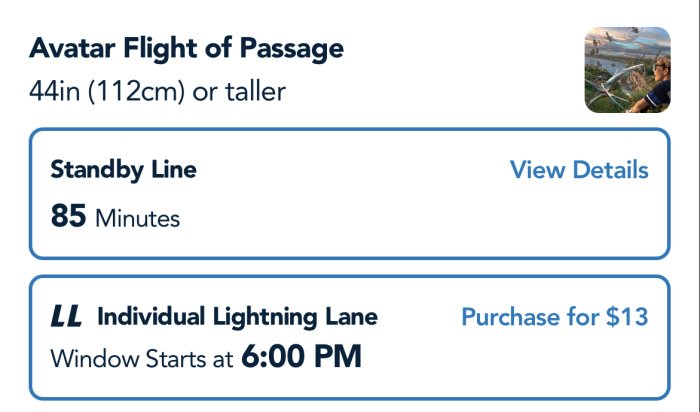Select the word Passage in the title
The width and height of the screenshot is (700, 412).
pyautogui.click(x=292, y=49)
